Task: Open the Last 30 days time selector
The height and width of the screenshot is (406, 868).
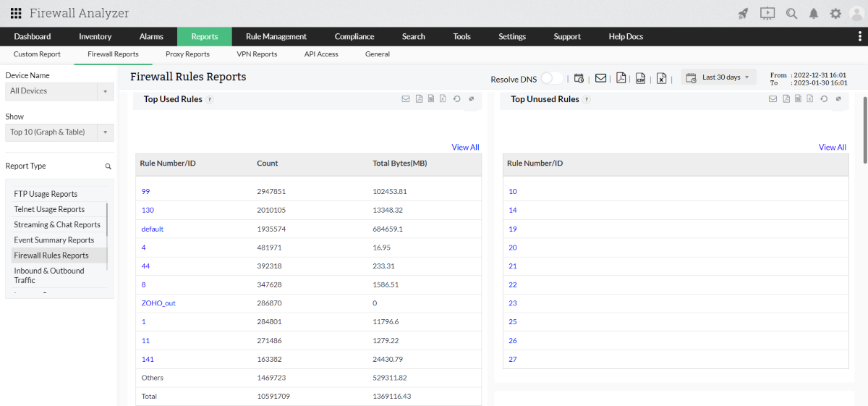Action: [x=718, y=77]
